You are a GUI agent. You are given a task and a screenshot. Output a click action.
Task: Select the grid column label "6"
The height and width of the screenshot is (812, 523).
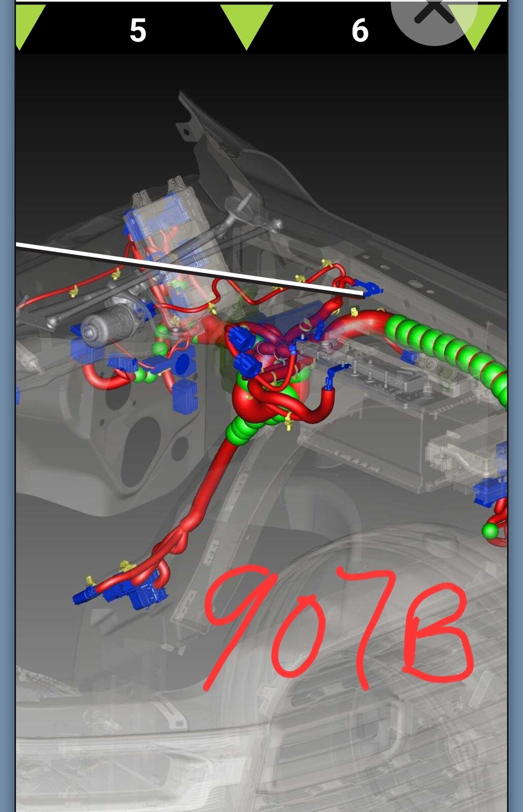pyautogui.click(x=360, y=30)
